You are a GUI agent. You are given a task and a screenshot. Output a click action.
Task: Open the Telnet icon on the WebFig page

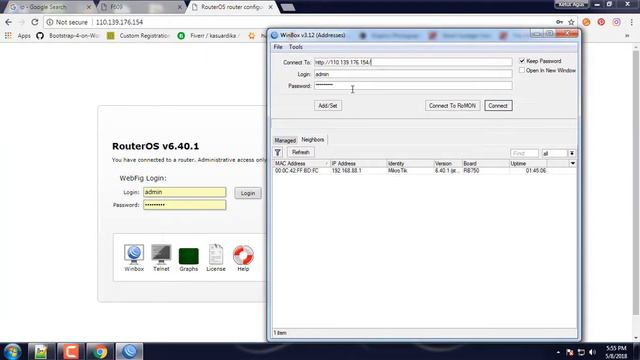coord(161,258)
